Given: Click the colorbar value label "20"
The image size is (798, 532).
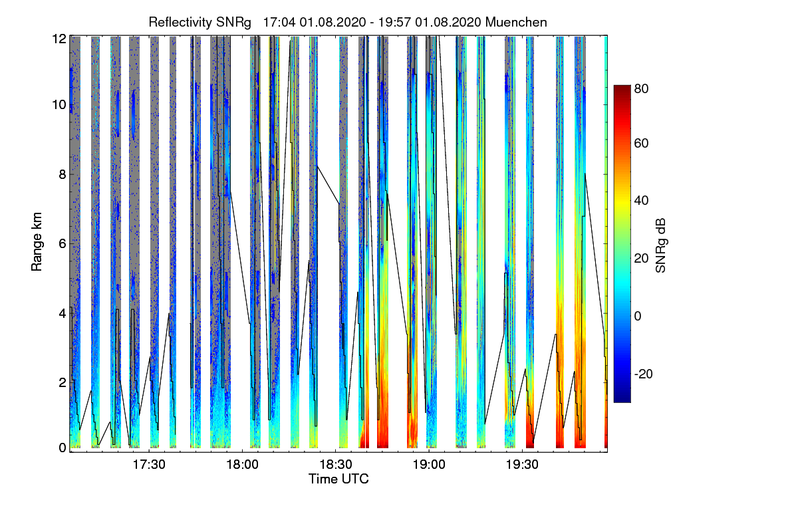Looking at the screenshot, I should (x=642, y=258).
